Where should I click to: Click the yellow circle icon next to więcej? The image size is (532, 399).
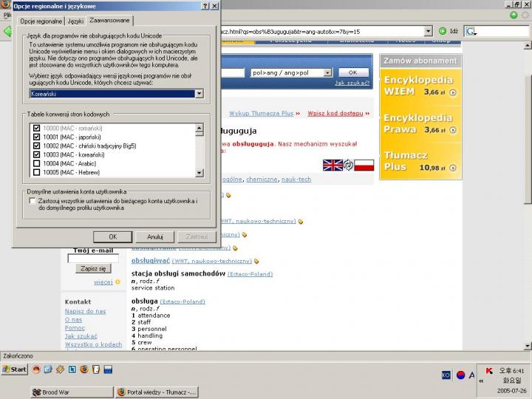(x=117, y=282)
